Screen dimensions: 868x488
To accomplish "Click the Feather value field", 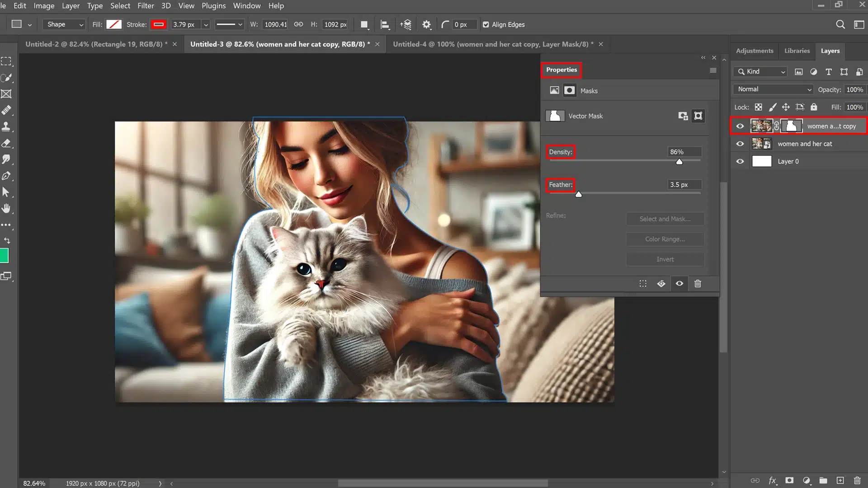I will click(x=684, y=185).
